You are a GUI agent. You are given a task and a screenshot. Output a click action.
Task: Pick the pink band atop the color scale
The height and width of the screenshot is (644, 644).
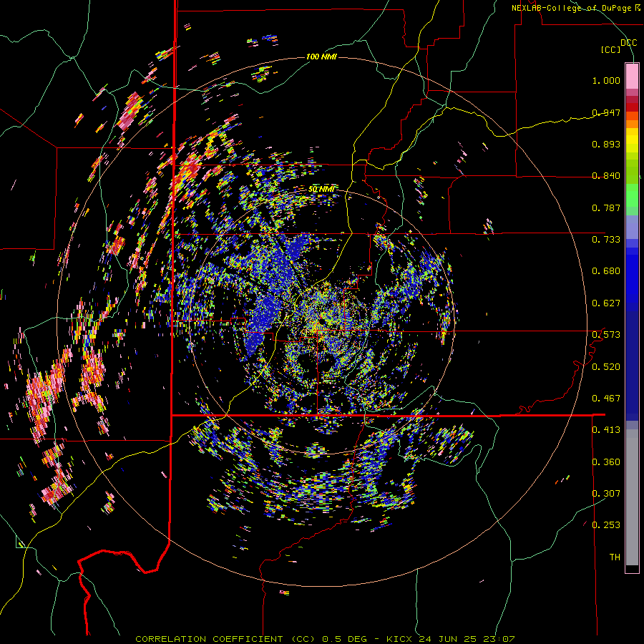click(632, 76)
